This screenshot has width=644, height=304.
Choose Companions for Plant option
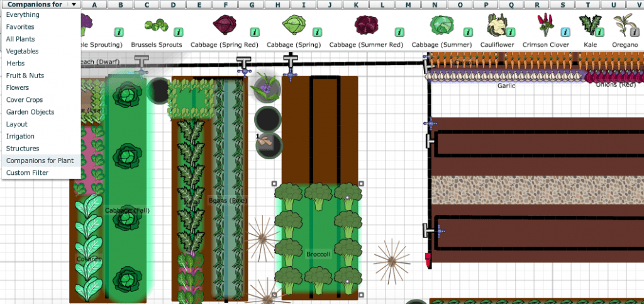tap(40, 160)
